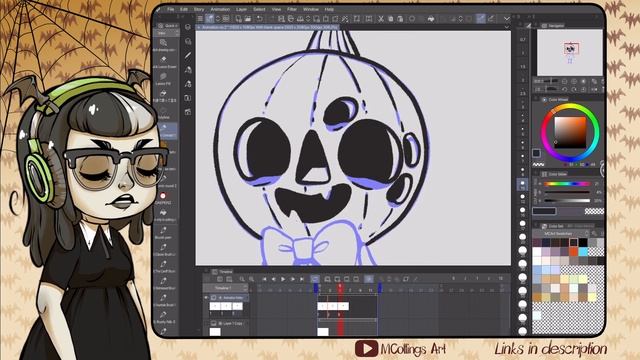The height and width of the screenshot is (360, 640).
Task: Open the View menu
Action: pyautogui.click(x=276, y=9)
